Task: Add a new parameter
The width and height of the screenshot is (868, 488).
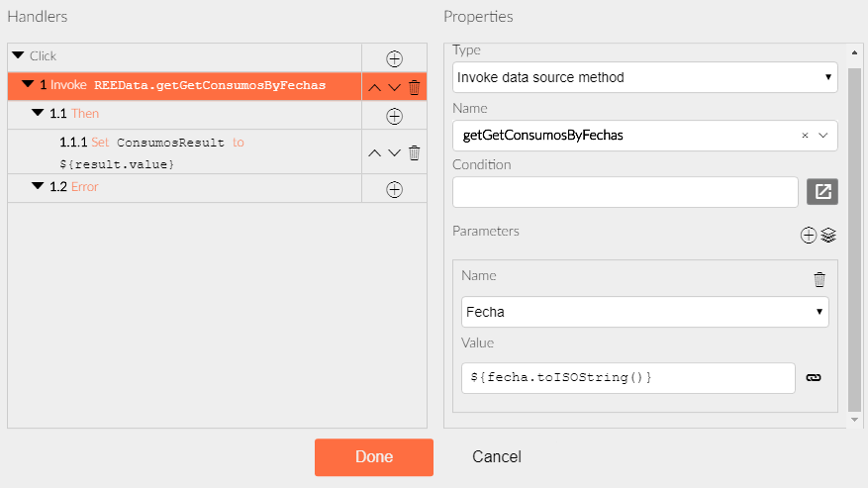Action: (809, 235)
